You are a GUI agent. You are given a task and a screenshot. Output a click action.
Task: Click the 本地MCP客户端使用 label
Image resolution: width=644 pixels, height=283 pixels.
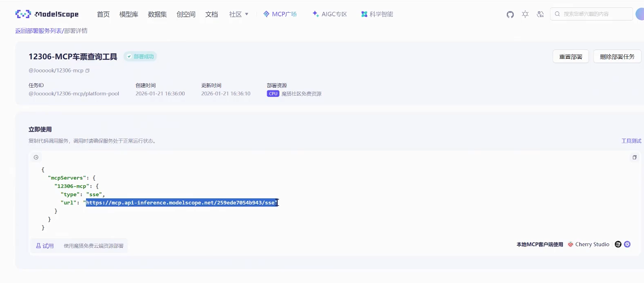click(x=540, y=245)
